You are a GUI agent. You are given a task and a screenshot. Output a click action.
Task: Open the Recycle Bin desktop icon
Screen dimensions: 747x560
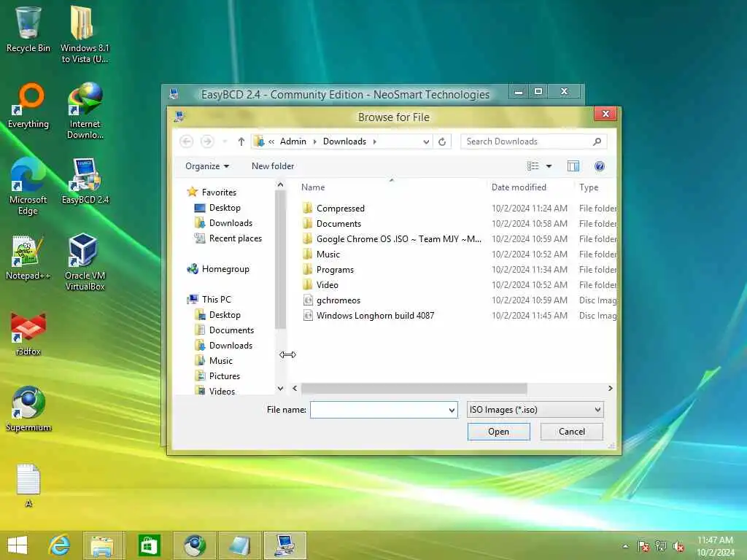pos(28,29)
